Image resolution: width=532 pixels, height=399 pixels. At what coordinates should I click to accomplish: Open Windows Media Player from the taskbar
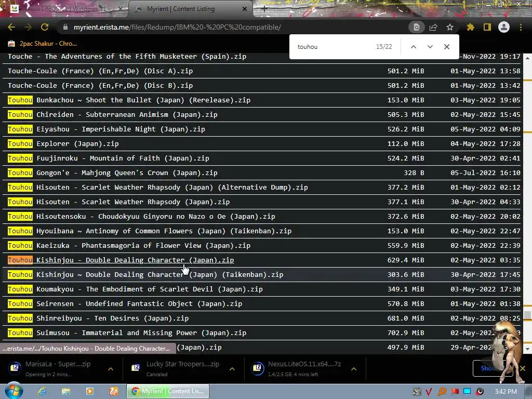(x=90, y=391)
